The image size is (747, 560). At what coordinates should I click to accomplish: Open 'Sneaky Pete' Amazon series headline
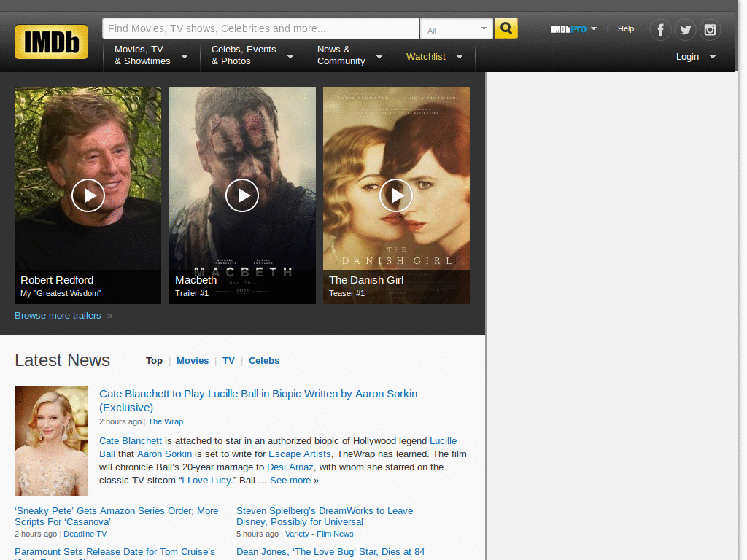(116, 516)
